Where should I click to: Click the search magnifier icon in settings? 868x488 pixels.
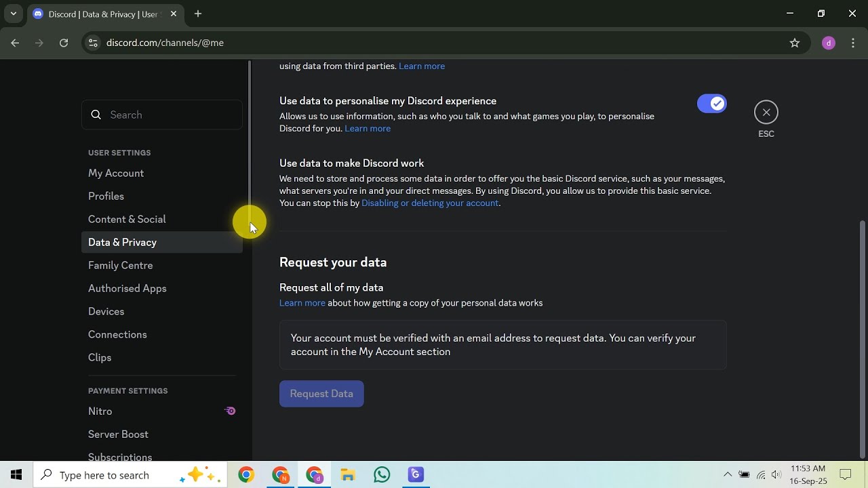point(96,115)
